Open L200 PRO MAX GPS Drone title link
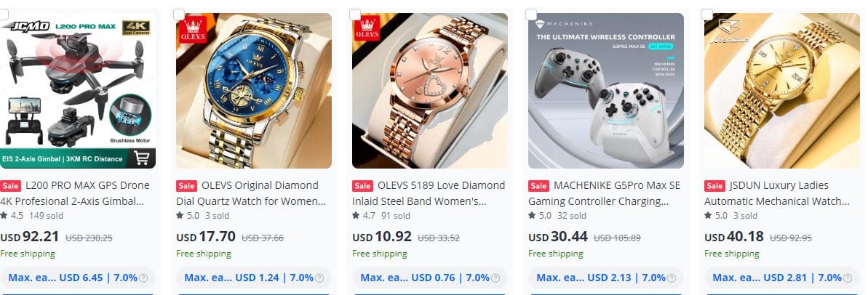The height and width of the screenshot is (295, 868). point(75,193)
